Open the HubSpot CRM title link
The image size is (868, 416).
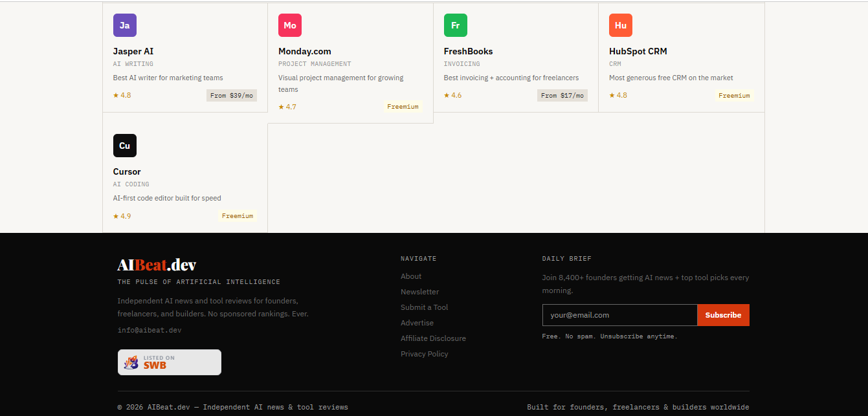(x=638, y=51)
